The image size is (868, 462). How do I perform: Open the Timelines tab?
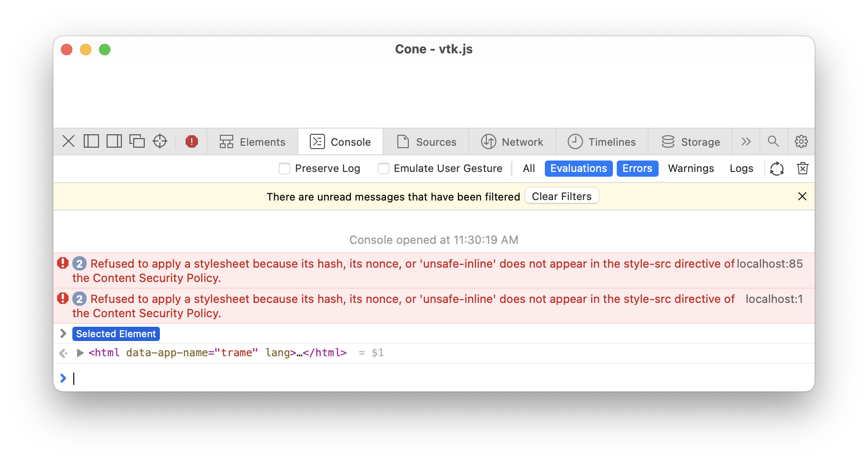click(x=602, y=142)
